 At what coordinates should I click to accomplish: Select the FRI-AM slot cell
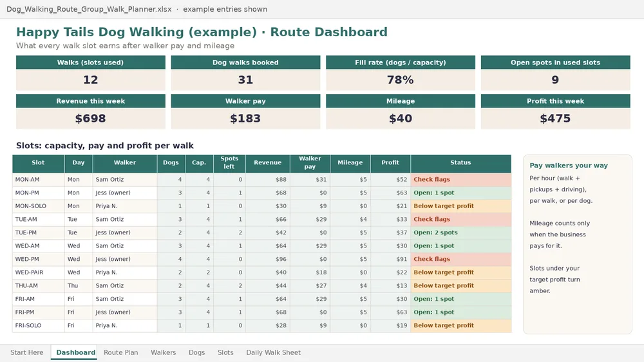[38, 299]
